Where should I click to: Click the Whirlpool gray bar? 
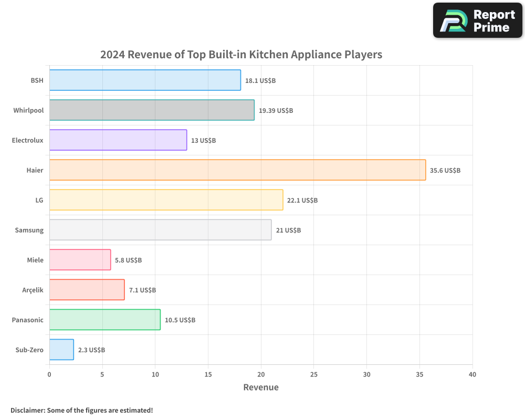pyautogui.click(x=152, y=110)
